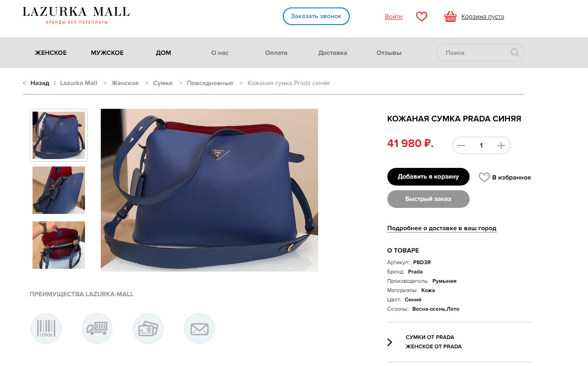Open Подробнее о доставке в ваш город
588x366 pixels.
442,228
